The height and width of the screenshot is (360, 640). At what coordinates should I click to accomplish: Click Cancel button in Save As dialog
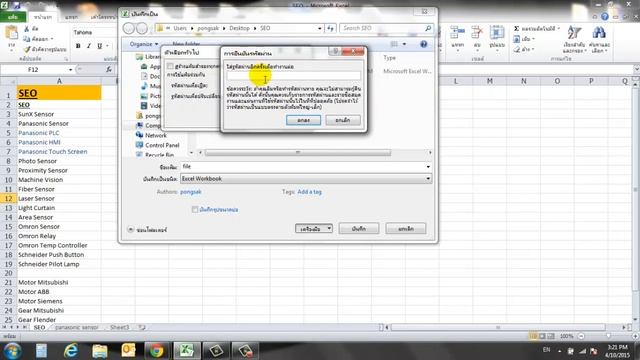tap(406, 229)
